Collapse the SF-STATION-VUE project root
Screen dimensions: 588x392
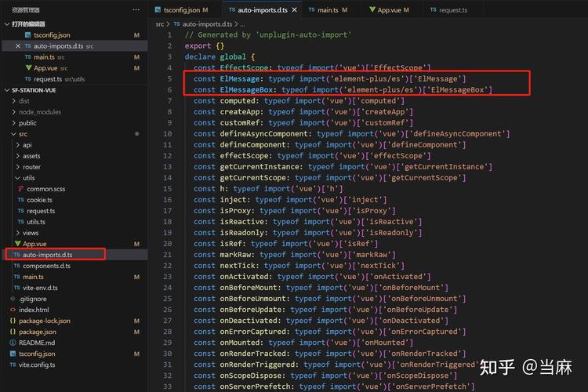point(7,90)
